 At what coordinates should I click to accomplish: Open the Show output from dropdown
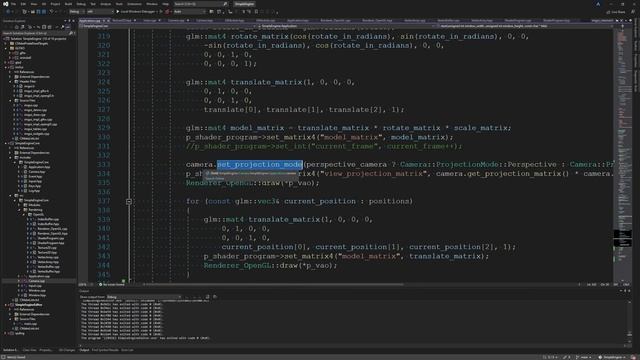pyautogui.click(x=144, y=297)
